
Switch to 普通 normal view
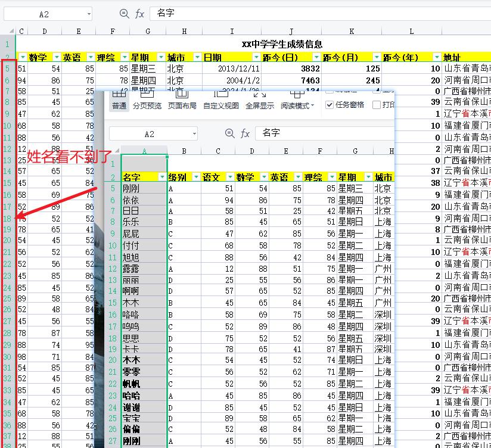(119, 100)
